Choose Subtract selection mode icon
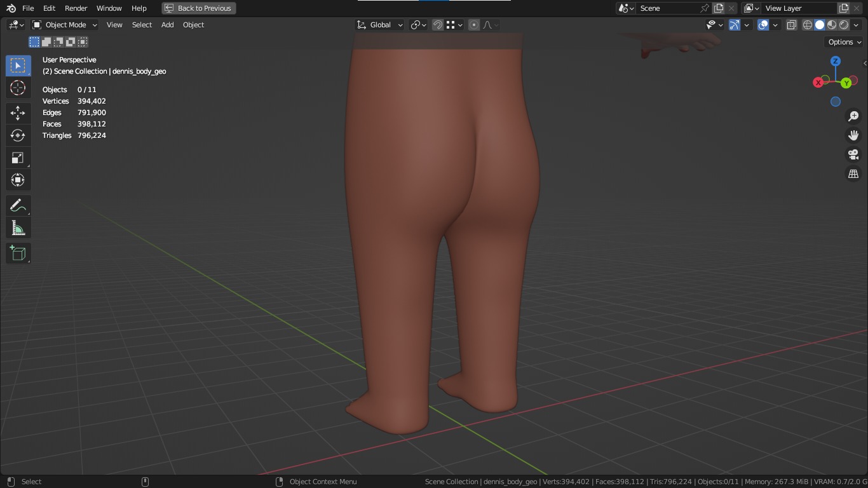 (58, 42)
